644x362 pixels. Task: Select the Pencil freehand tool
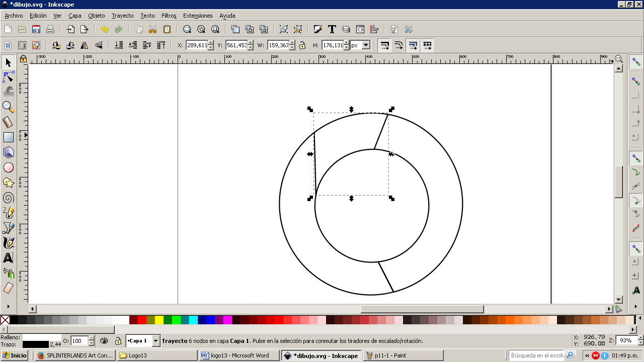coord(8,213)
